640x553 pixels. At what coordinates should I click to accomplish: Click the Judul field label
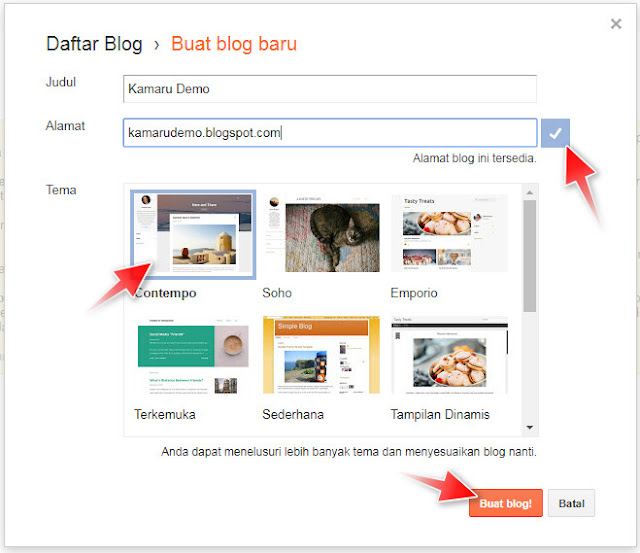61,82
